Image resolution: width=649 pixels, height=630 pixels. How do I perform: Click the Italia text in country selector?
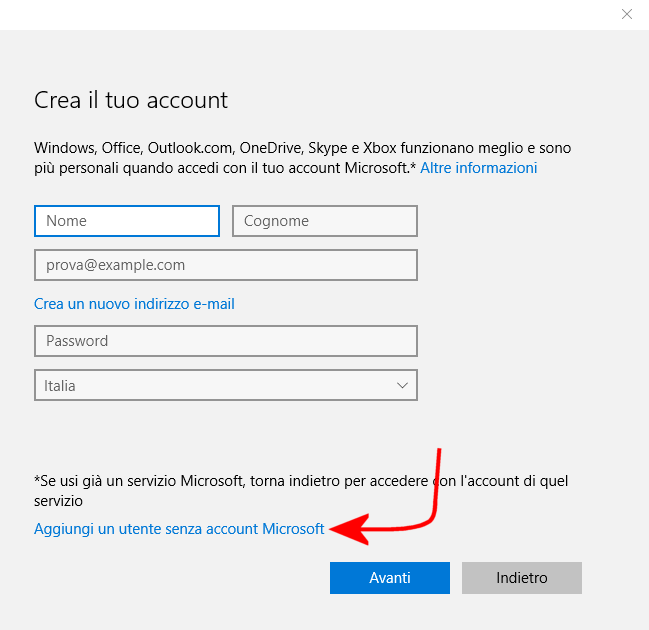pos(60,385)
